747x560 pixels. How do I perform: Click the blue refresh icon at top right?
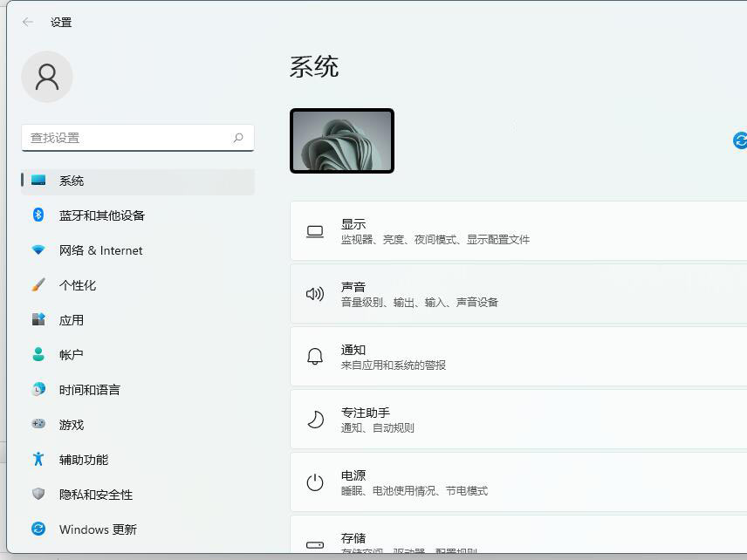pos(739,140)
